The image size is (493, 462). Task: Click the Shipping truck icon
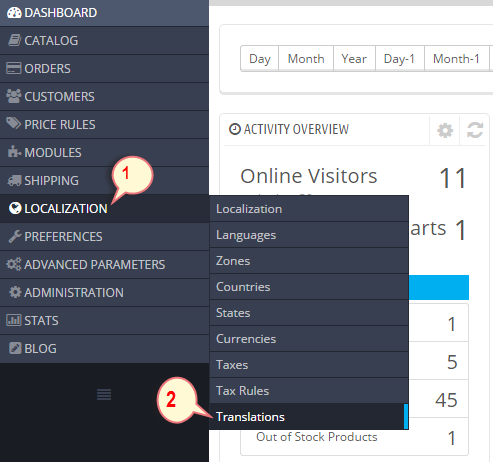tap(14, 180)
